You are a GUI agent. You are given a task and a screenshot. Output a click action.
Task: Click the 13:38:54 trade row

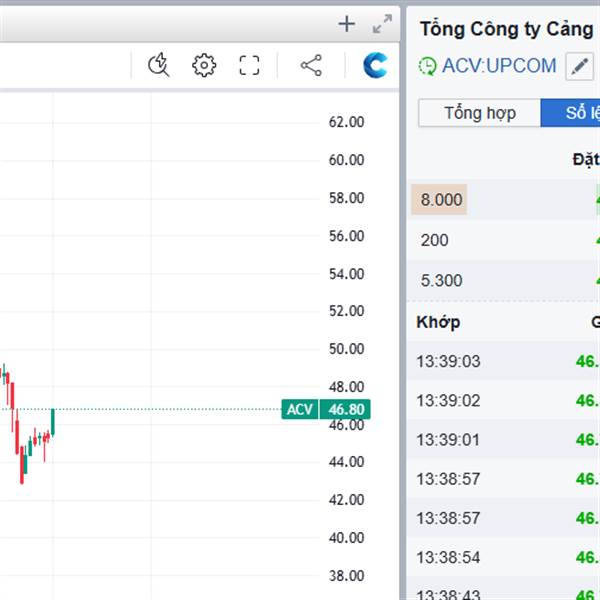click(448, 557)
